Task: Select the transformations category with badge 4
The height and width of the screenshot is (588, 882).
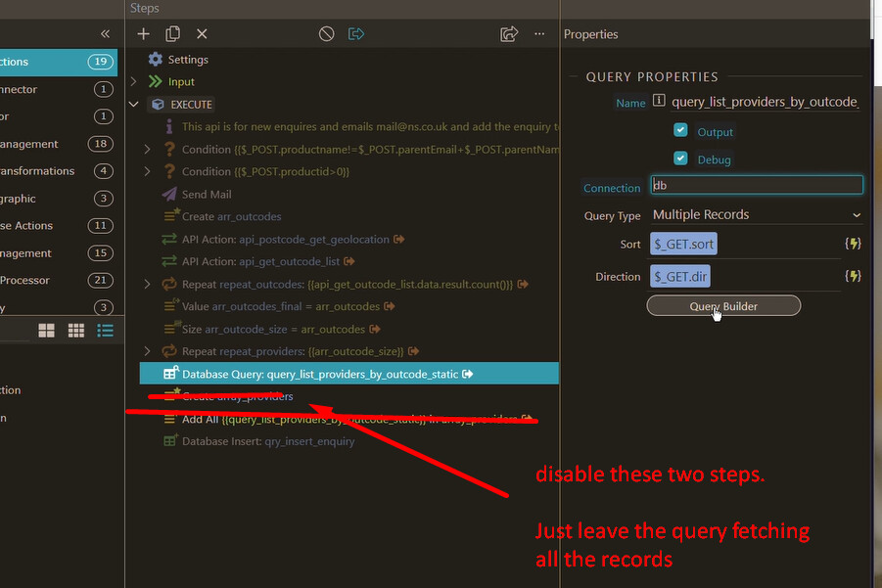Action: coord(59,171)
